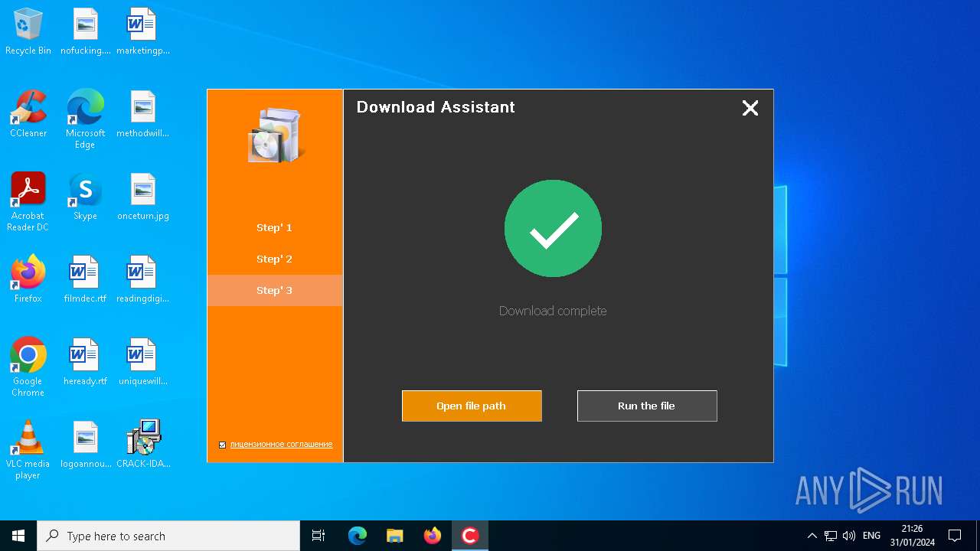Select the onceturn.jpg image file
Image resolution: width=980 pixels, height=551 pixels.
[x=142, y=197]
